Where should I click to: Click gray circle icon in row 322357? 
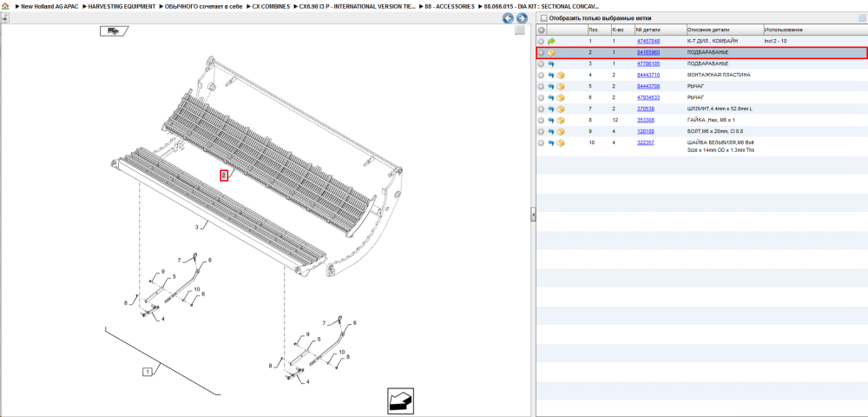coord(542,142)
